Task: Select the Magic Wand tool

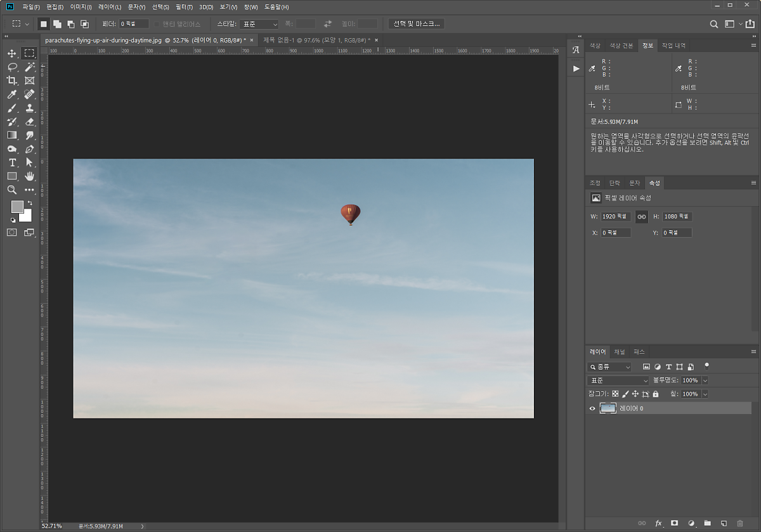Action: [29, 67]
